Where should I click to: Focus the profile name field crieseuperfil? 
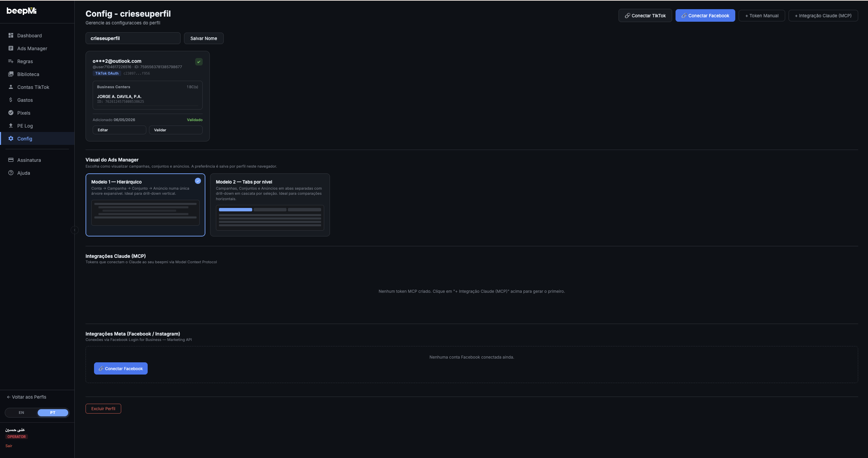[133, 38]
